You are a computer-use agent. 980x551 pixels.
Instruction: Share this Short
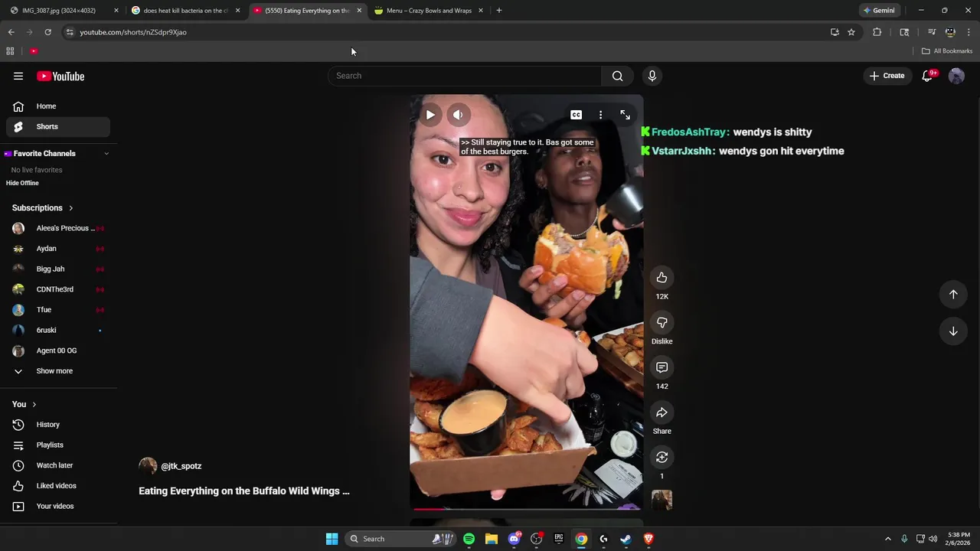[662, 412]
